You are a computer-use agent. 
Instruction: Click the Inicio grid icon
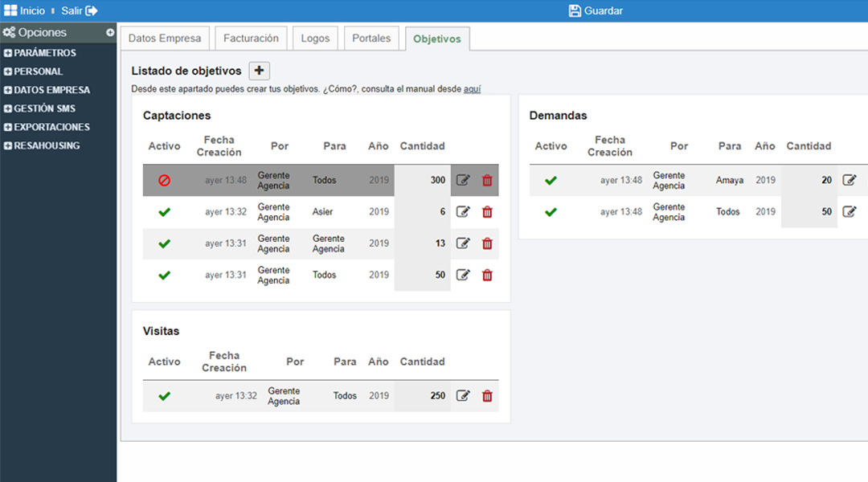pos(10,10)
